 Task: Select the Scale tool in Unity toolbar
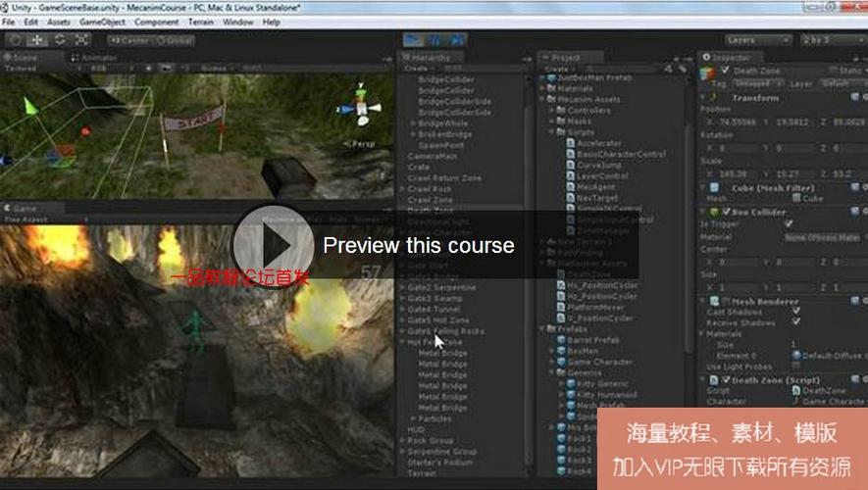pyautogui.click(x=82, y=40)
